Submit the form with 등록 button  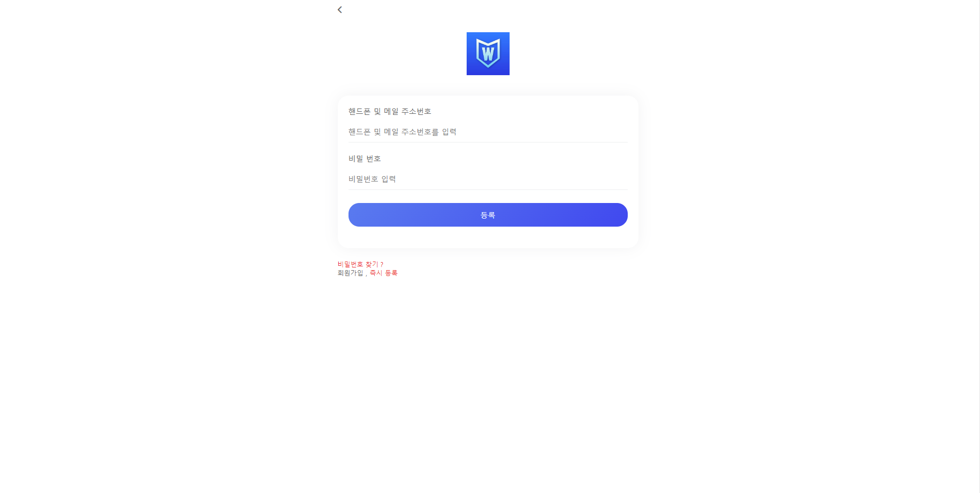click(x=488, y=215)
